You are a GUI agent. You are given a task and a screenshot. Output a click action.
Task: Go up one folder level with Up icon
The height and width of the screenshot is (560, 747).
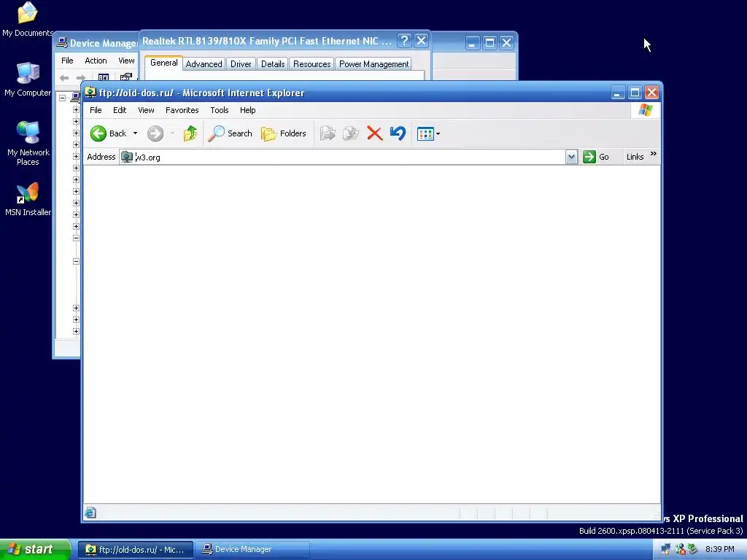click(x=190, y=133)
